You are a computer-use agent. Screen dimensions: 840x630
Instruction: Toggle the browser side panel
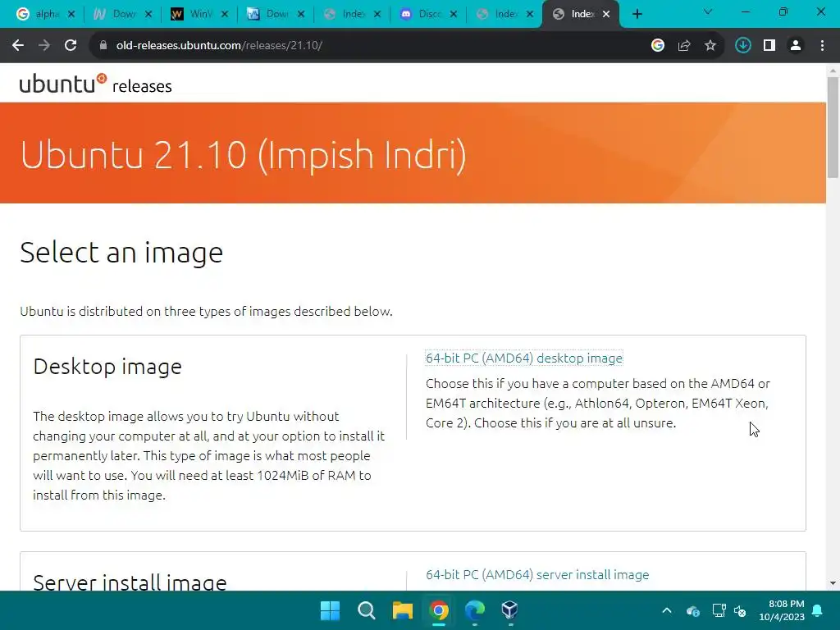coord(769,46)
